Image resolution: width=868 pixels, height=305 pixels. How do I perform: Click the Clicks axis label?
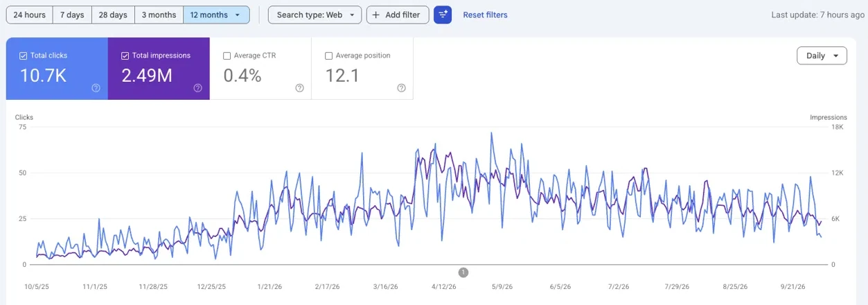pyautogui.click(x=24, y=117)
